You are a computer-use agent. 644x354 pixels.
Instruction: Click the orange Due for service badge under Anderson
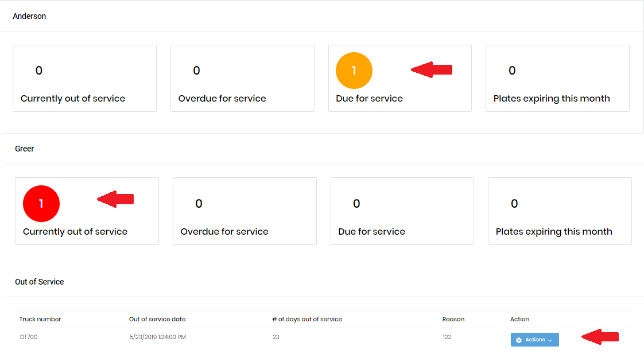(354, 71)
